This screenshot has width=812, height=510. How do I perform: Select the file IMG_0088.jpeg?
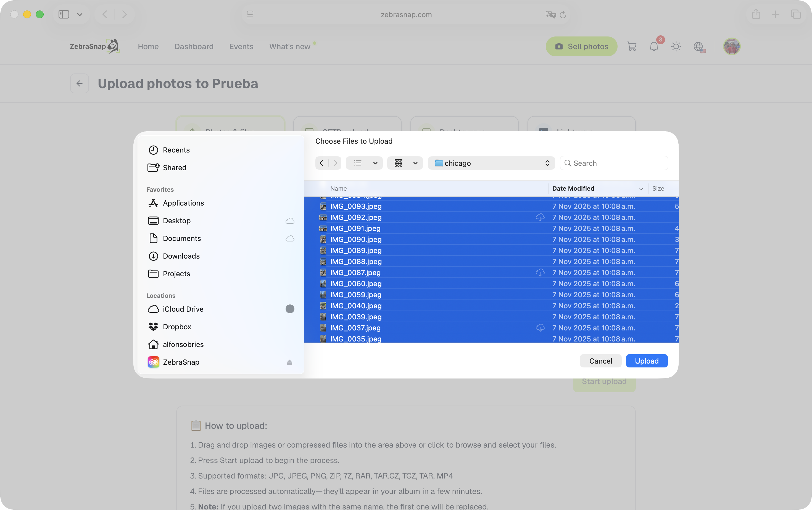click(x=491, y=261)
